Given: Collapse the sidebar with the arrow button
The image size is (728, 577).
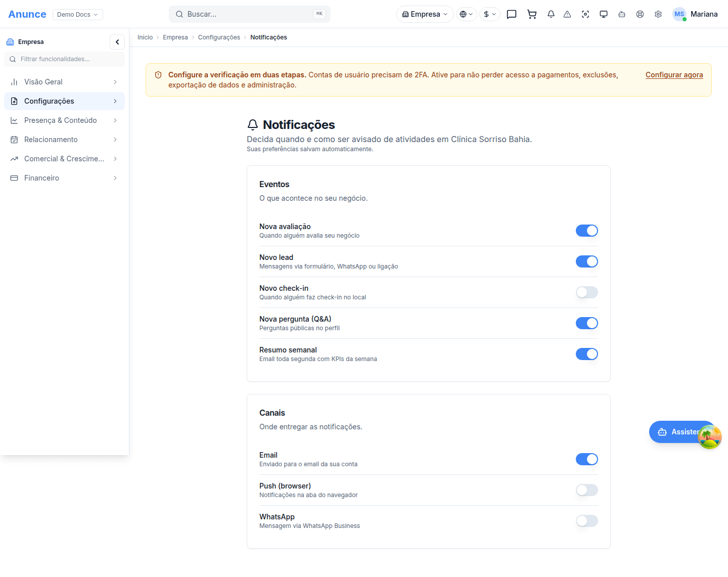Looking at the screenshot, I should coord(117,42).
